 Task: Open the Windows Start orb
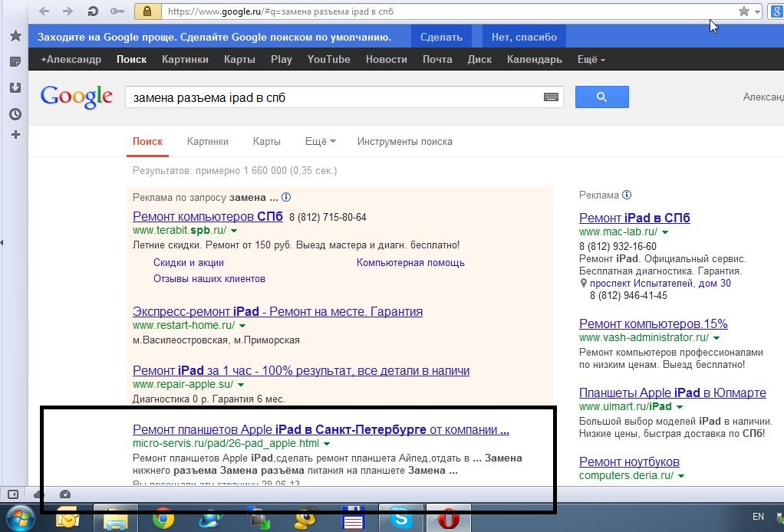coord(19,519)
